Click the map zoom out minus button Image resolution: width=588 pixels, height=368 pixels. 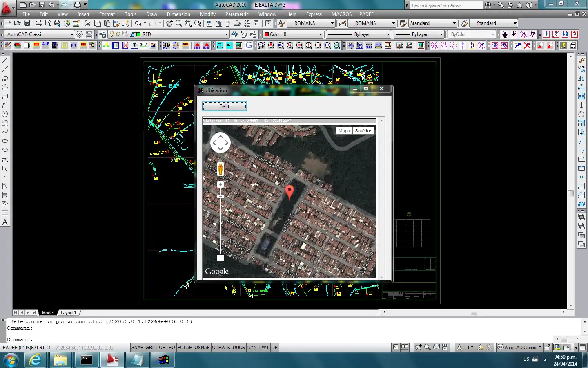[220, 258]
